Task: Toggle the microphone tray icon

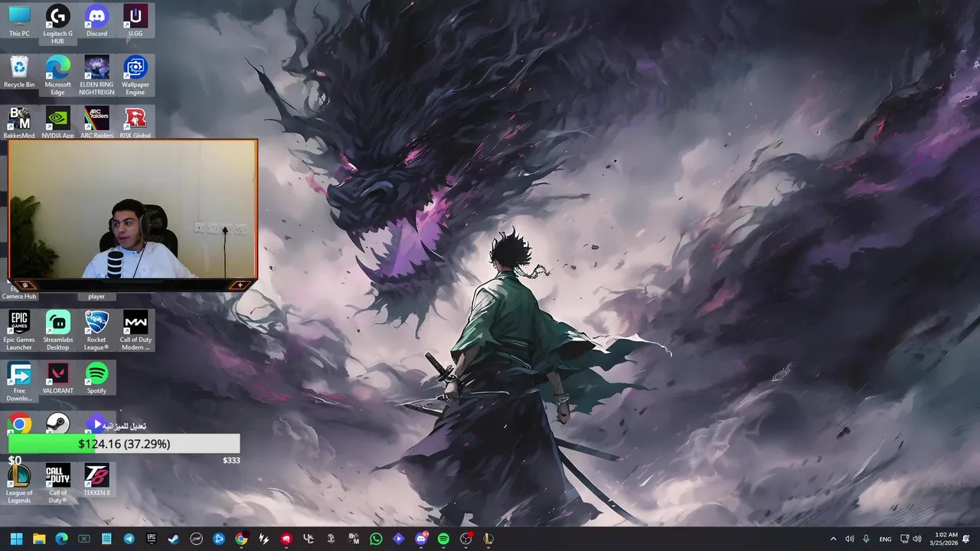Action: pos(866,539)
